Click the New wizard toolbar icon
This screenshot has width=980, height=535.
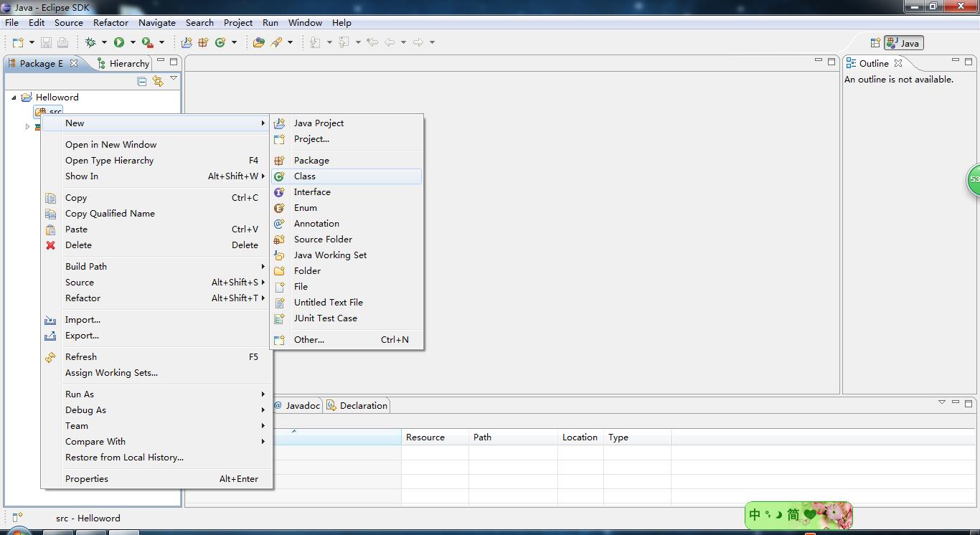[18, 42]
